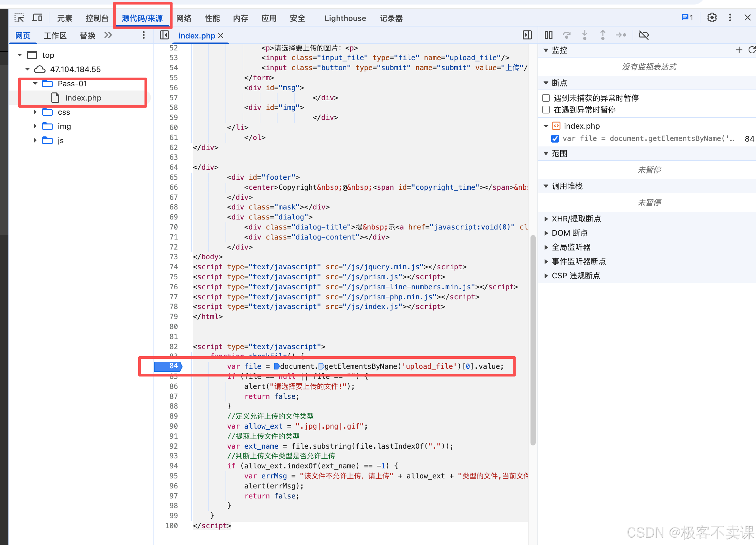Collapse the Pass-01 folder

[x=35, y=83]
